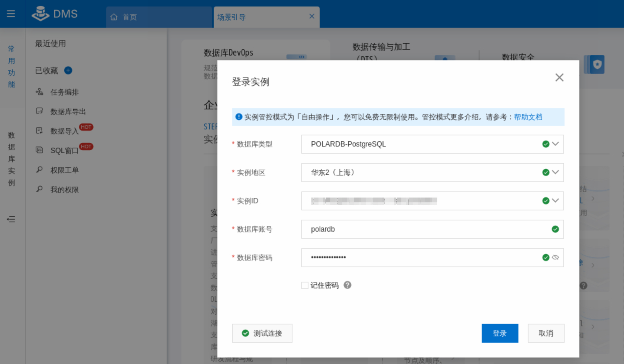Viewport: 624px width, 364px height.
Task: Click the 数据库密码 input field
Action: pos(432,258)
